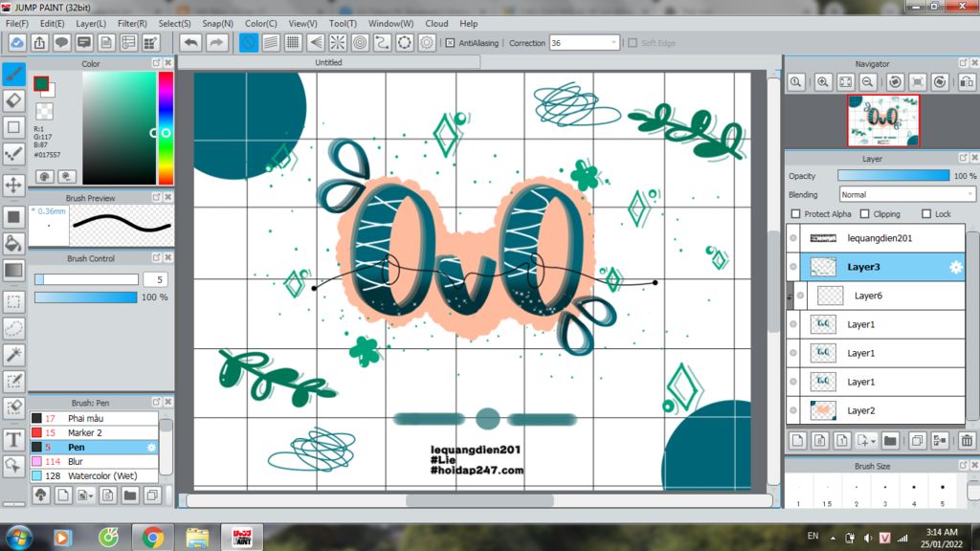Screen dimensions: 980x551
Task: Turn off the selected blue snap icon
Action: pyautogui.click(x=248, y=43)
